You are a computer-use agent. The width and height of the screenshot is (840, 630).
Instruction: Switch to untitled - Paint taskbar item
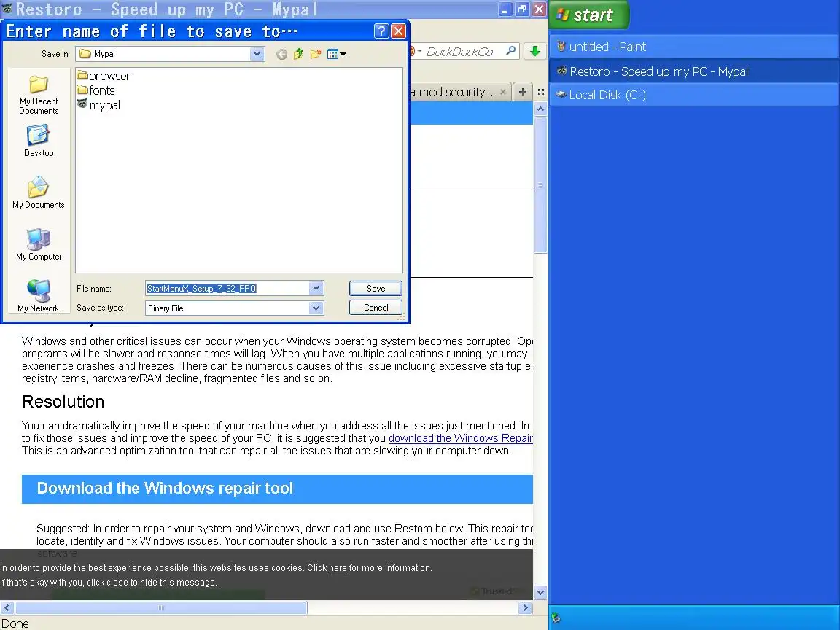693,47
